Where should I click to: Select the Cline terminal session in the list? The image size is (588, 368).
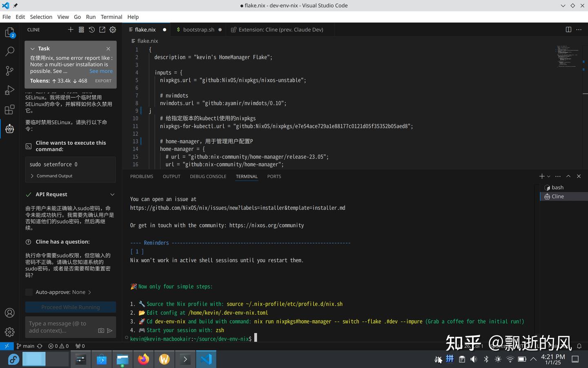[x=558, y=196]
